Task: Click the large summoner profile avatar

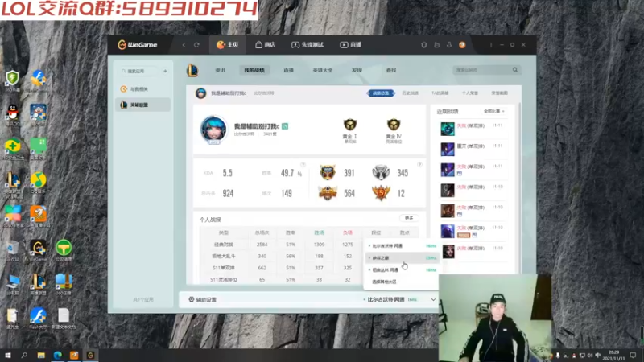Action: tap(213, 130)
